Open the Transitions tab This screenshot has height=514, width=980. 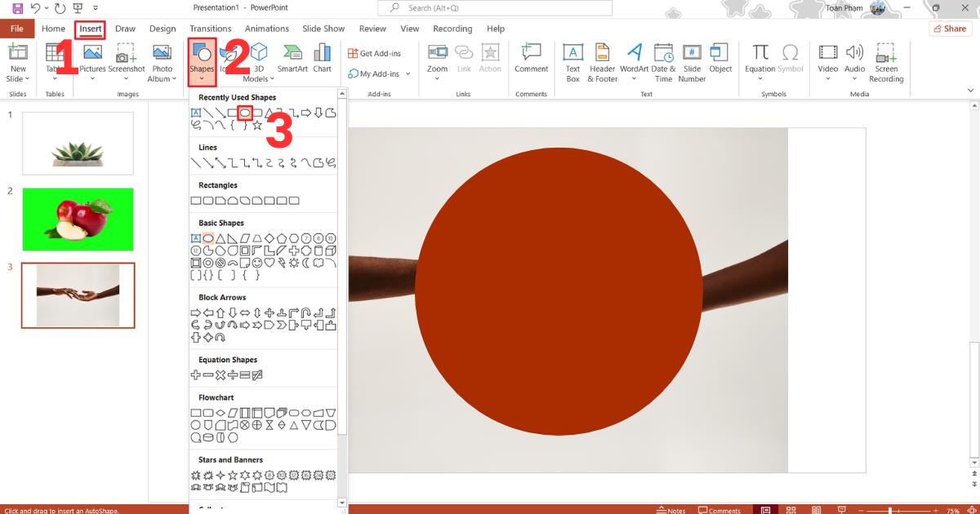click(x=210, y=29)
